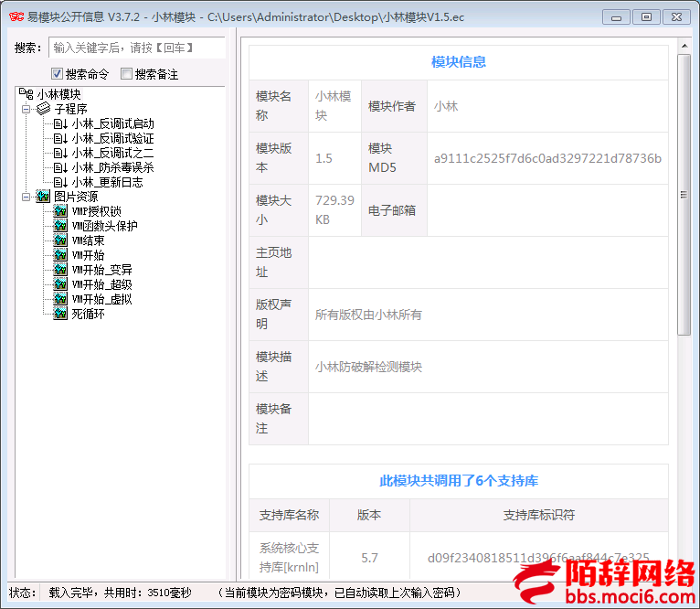Click the 载入完毕 status bar message
Image resolution: width=700 pixels, height=609 pixels.
click(x=120, y=593)
